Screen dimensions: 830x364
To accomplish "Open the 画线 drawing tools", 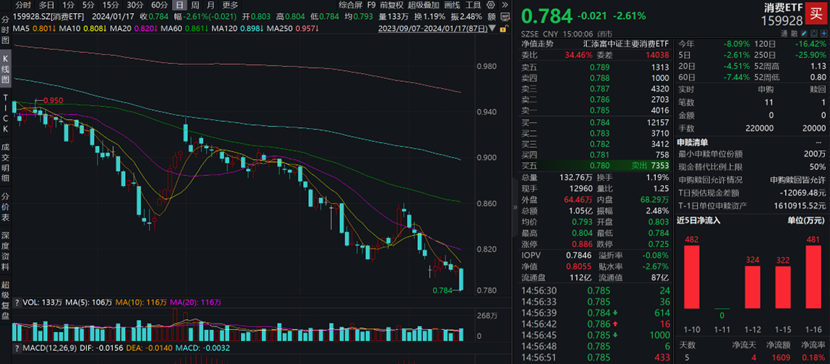I will 452,5.
